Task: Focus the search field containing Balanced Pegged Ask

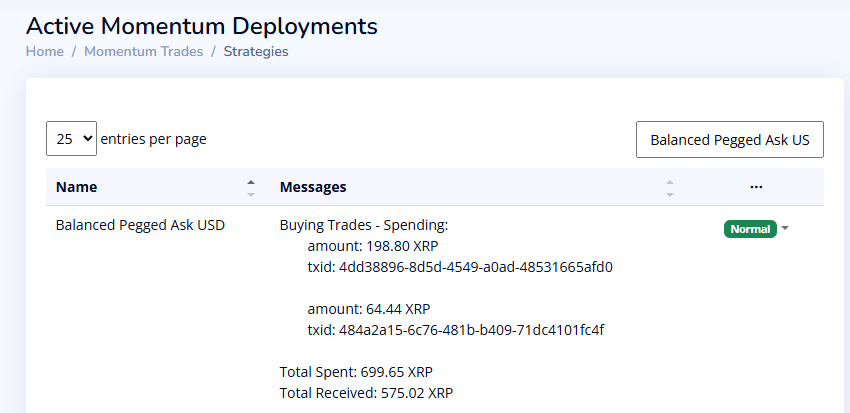Action: coord(729,140)
